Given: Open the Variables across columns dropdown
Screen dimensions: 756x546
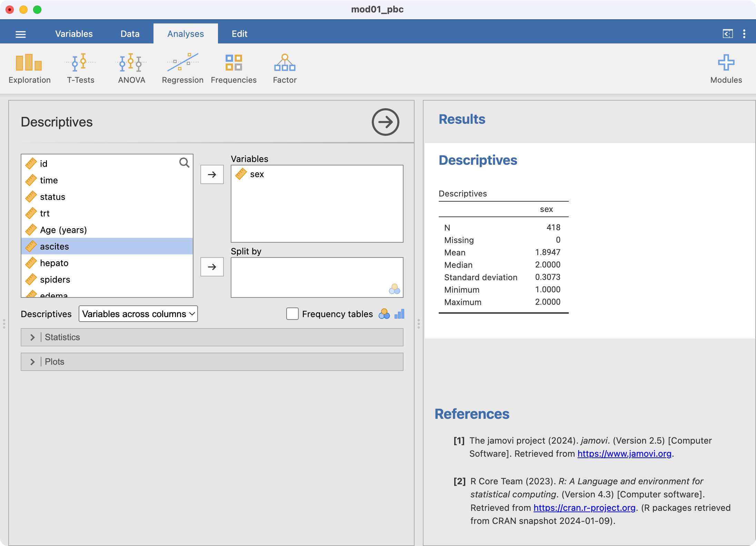Looking at the screenshot, I should (138, 314).
